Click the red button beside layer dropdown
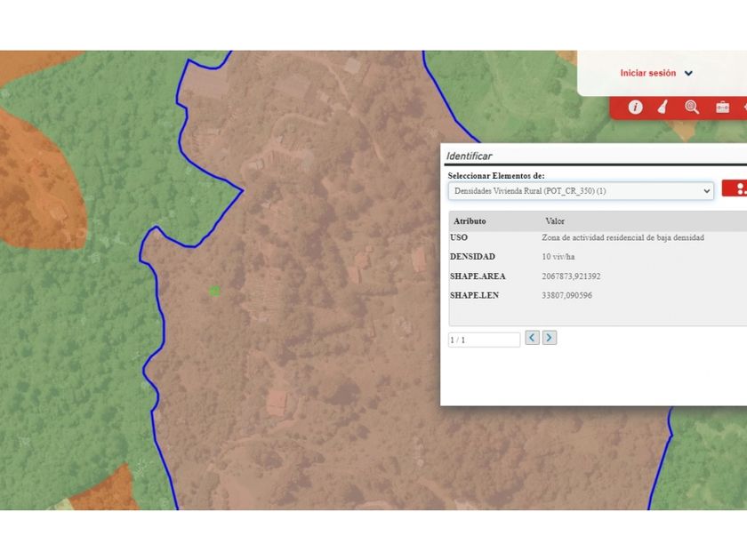 point(735,188)
